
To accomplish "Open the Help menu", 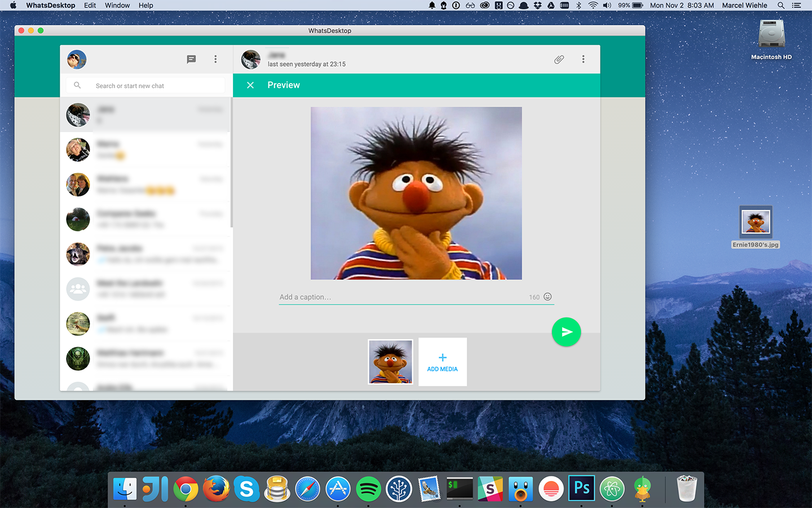I will pos(146,5).
